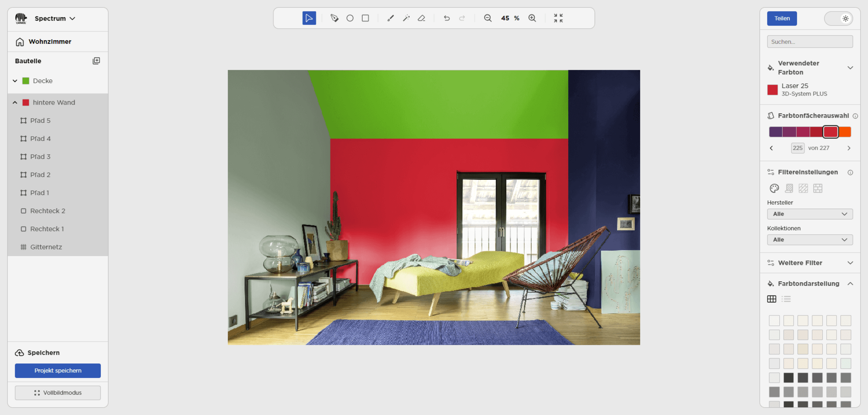
Task: Open the Kollektionen dropdown
Action: tap(810, 240)
